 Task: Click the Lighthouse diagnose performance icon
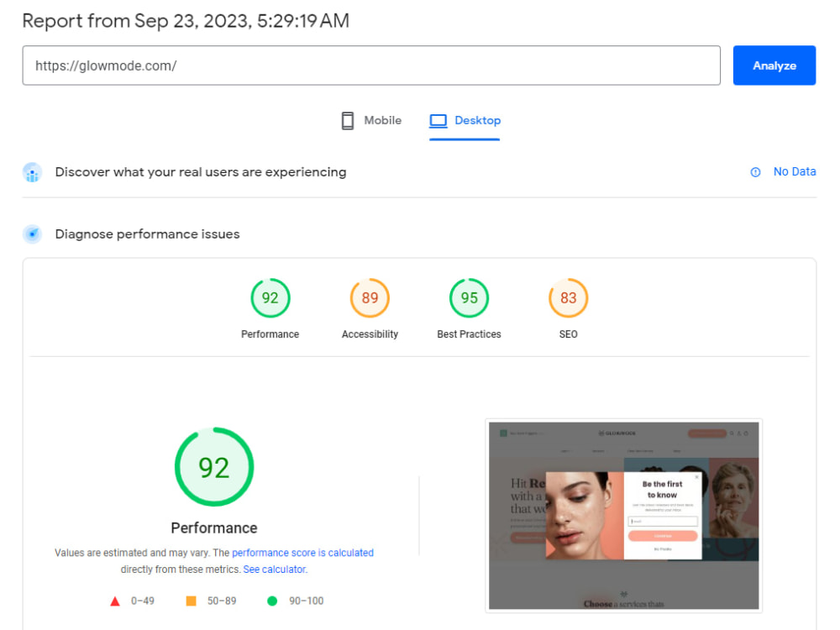32,234
